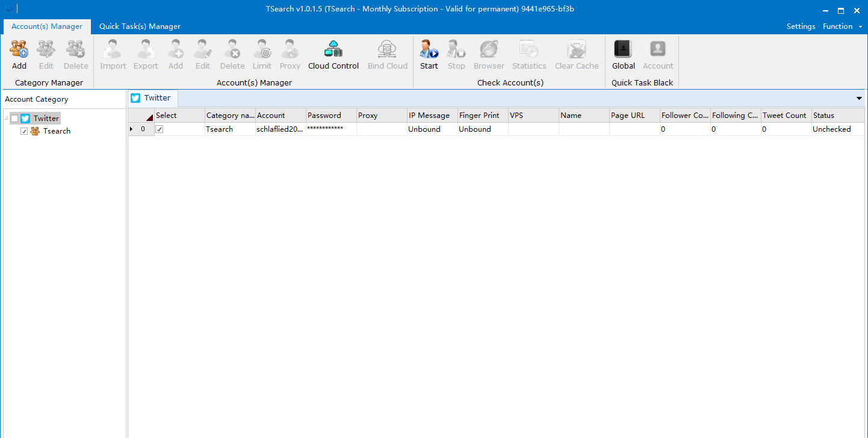This screenshot has width=868, height=438.
Task: Click the Stop icon
Action: (456, 49)
